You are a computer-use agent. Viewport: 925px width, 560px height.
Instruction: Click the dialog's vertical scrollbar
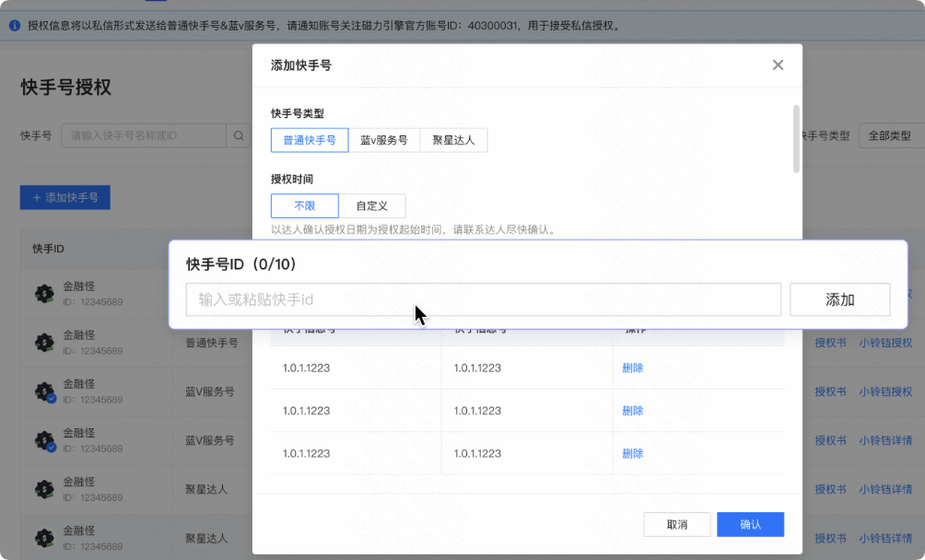(796, 139)
